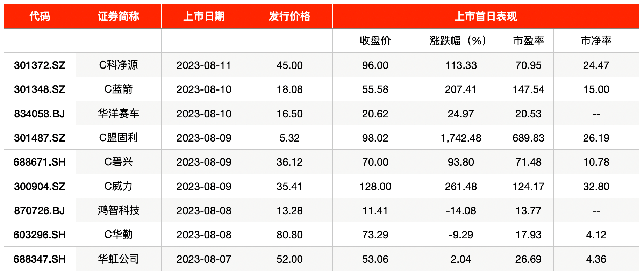Click the 2023-08-11 listing date cell
This screenshot has height=274, width=644.
[x=204, y=65]
